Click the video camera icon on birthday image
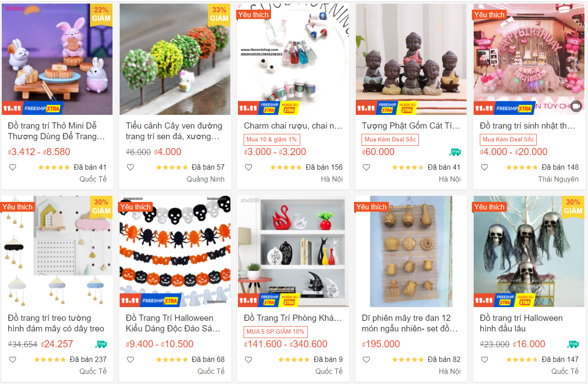Screen dimensions: 588x384 coord(576,106)
